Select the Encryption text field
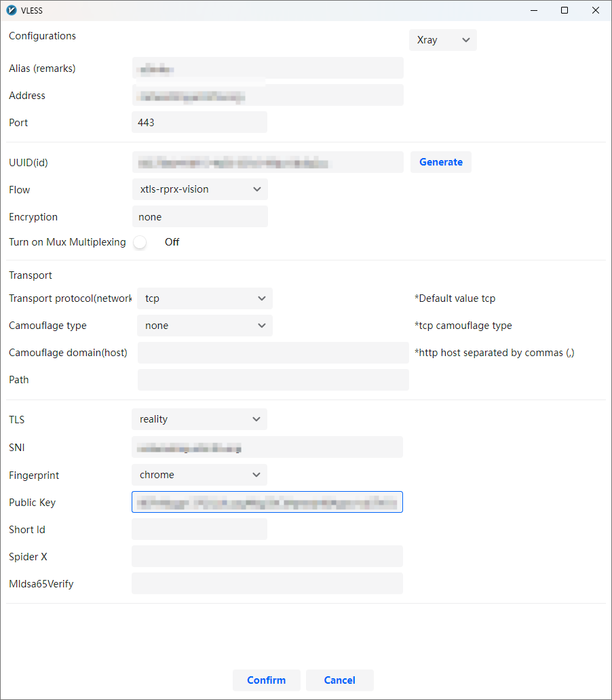This screenshot has height=700, width=612. (x=199, y=217)
